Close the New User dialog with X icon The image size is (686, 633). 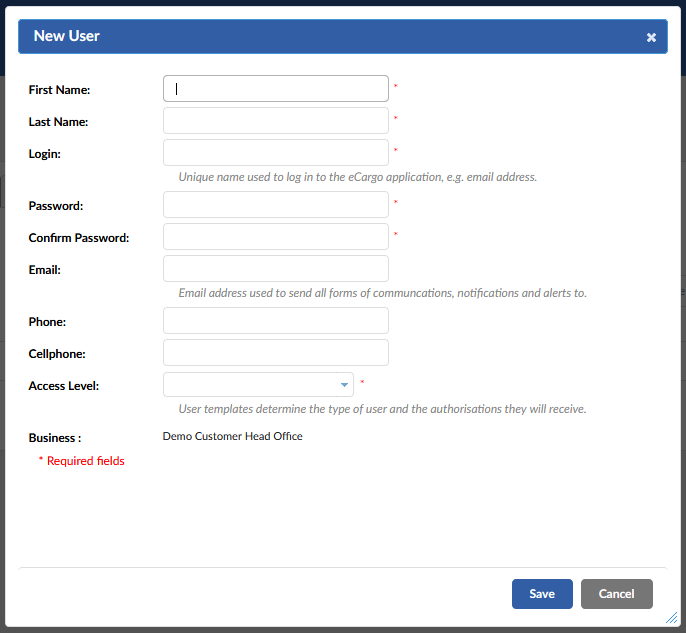click(x=651, y=38)
